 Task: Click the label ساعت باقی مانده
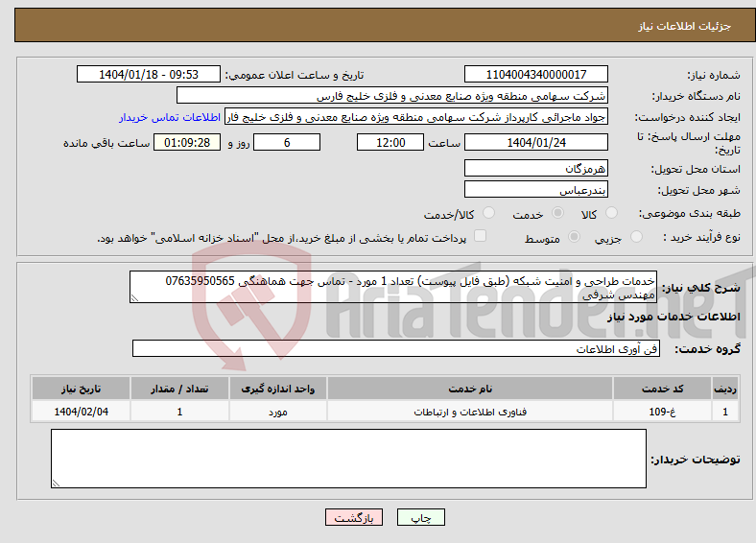tap(106, 143)
